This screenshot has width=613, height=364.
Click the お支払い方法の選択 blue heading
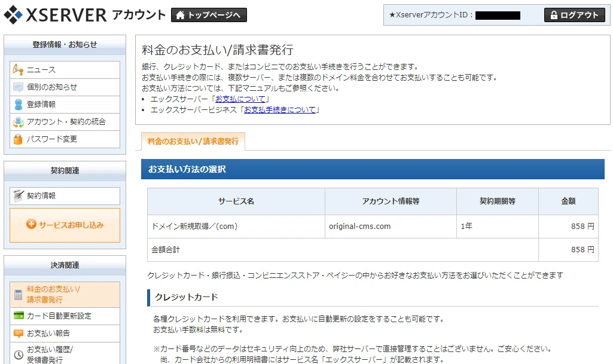(373, 169)
